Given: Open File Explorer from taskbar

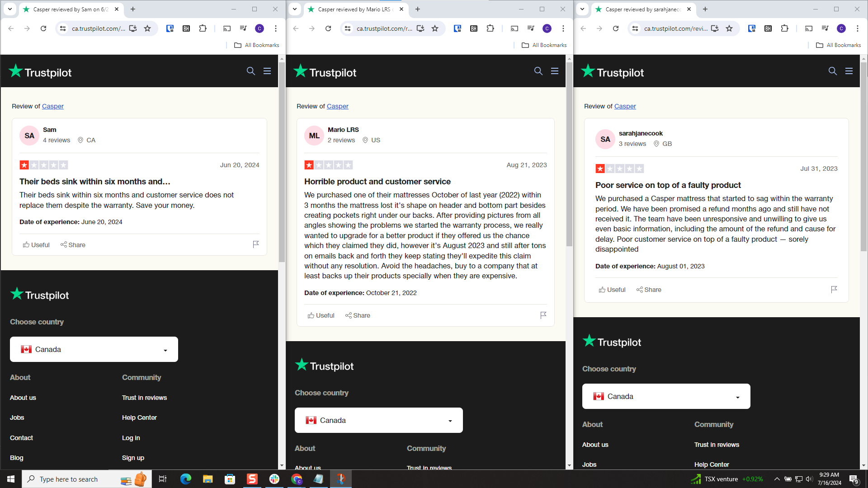Looking at the screenshot, I should (x=208, y=479).
